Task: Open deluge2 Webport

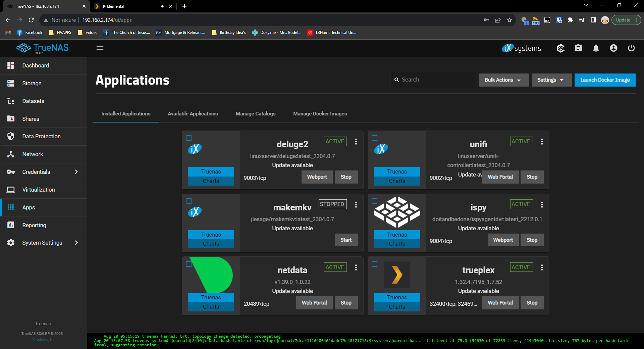Action: click(317, 177)
